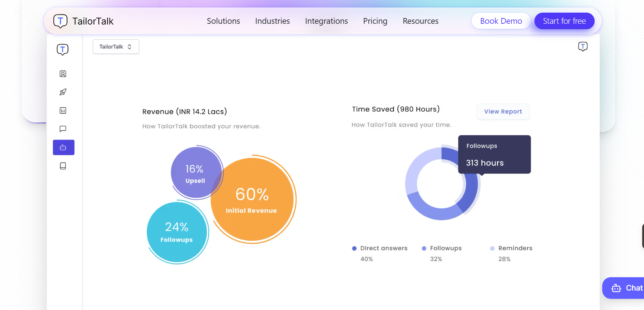Open the Chat widget button
The image size is (644, 310).
pos(623,288)
